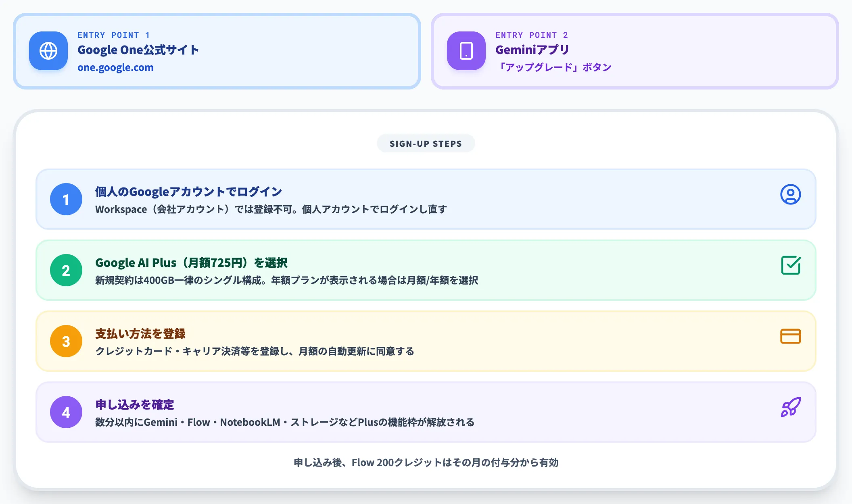Click the user profile icon in step 1
The width and height of the screenshot is (852, 504).
tap(791, 194)
